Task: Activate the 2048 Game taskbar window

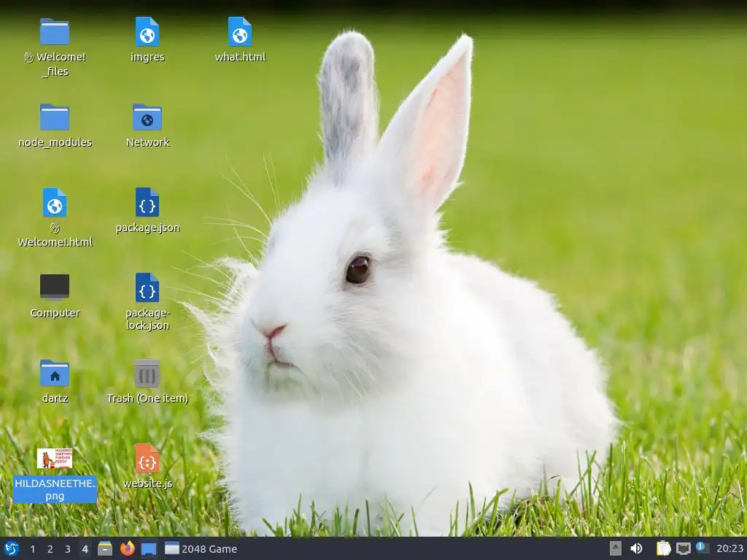Action: click(201, 548)
